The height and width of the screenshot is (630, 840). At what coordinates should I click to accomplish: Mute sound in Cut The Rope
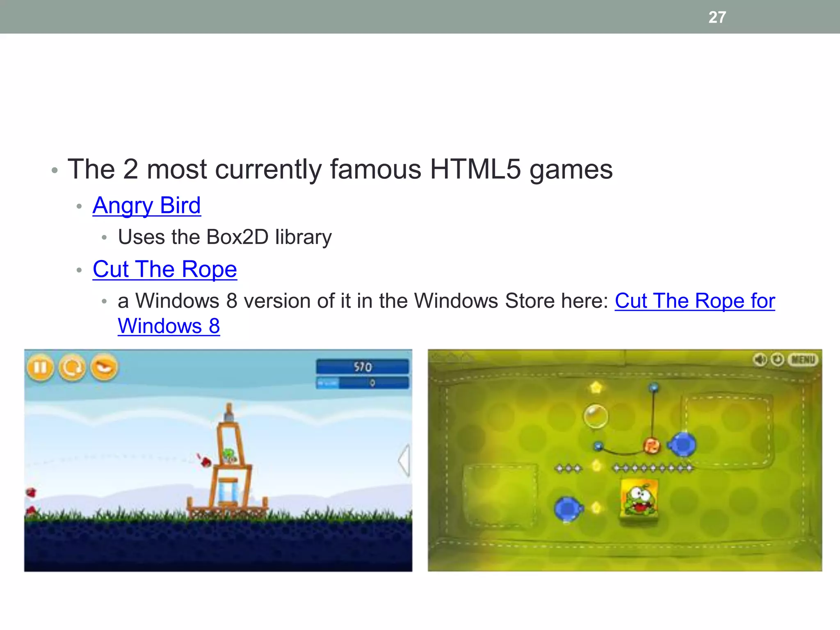point(760,360)
